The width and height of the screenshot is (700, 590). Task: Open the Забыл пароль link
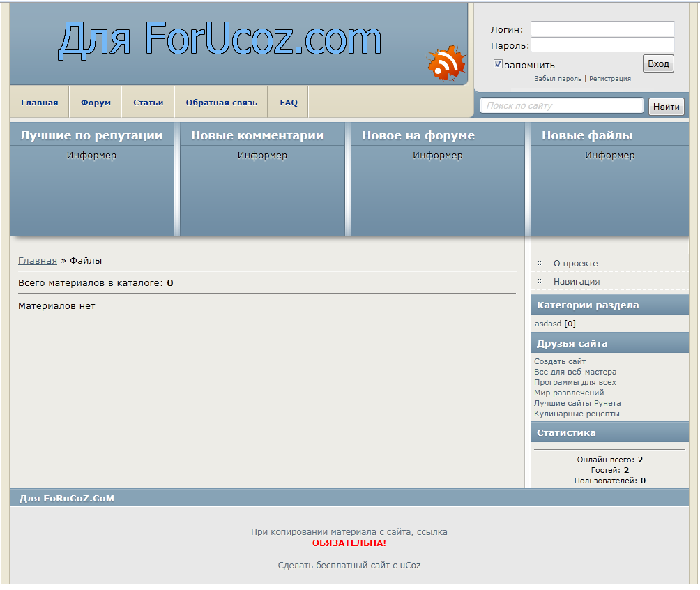[x=558, y=79]
